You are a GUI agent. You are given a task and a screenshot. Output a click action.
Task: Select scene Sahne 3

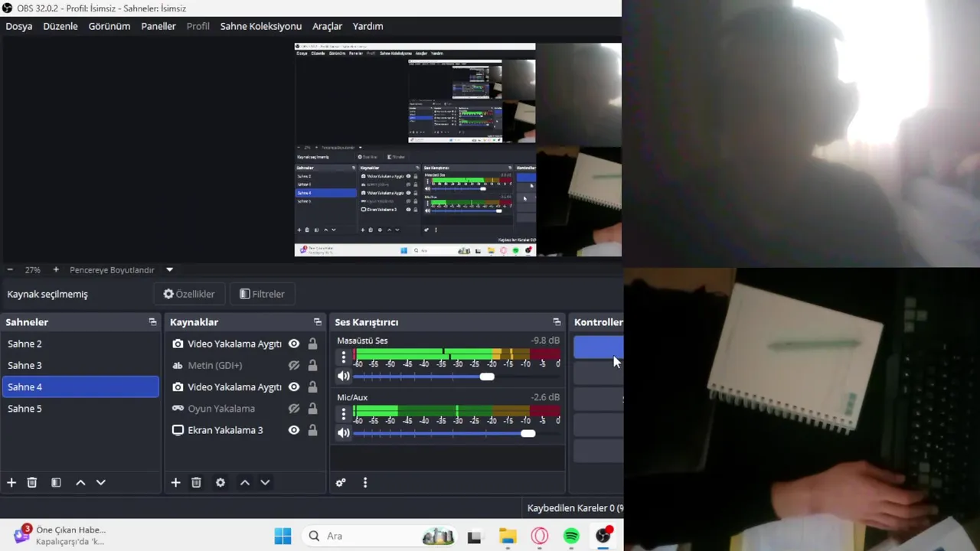(x=80, y=366)
